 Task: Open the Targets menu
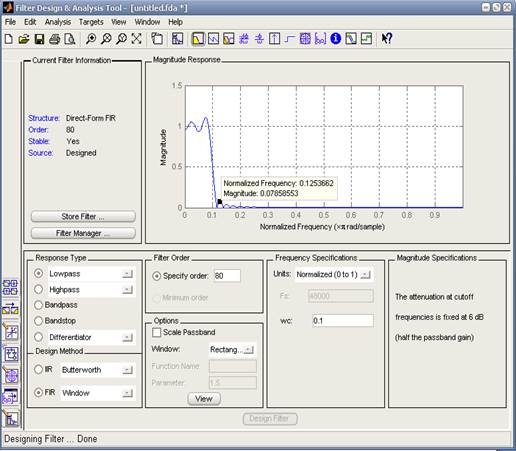[91, 22]
